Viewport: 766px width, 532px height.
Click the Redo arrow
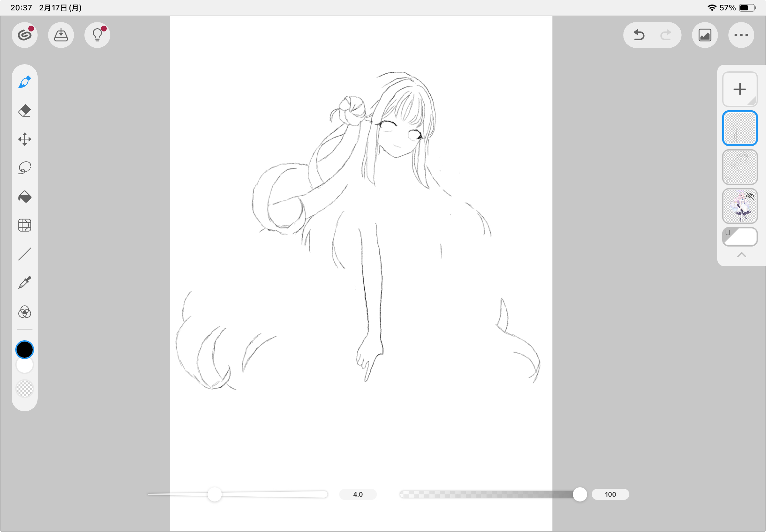coord(666,35)
